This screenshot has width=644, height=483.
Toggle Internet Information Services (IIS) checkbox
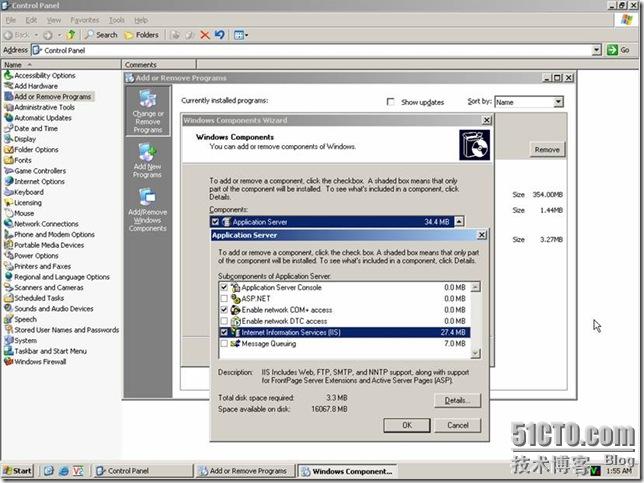click(224, 332)
